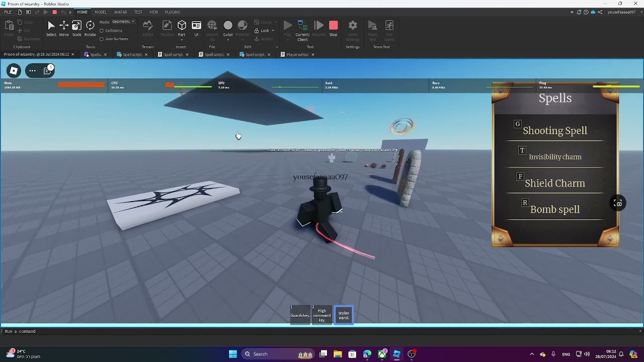Screen dimensions: 644x362
Task: Click the Stolen wand hotbar slot
Action: 344,315
